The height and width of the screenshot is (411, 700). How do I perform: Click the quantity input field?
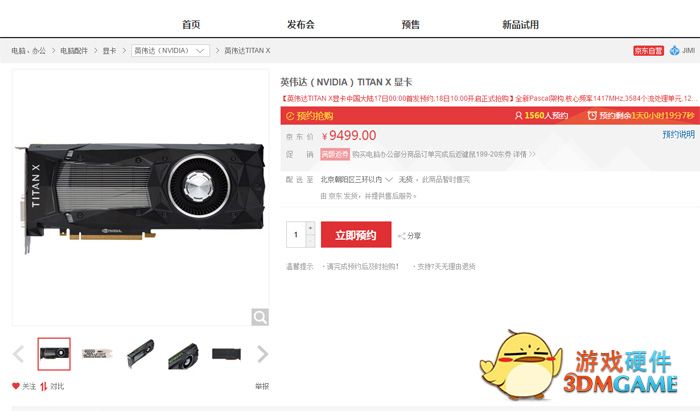(296, 235)
